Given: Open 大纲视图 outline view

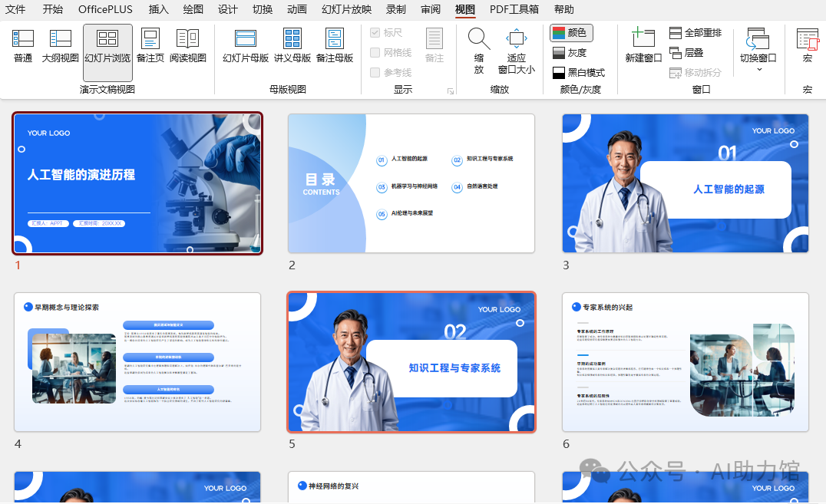Looking at the screenshot, I should tap(60, 46).
